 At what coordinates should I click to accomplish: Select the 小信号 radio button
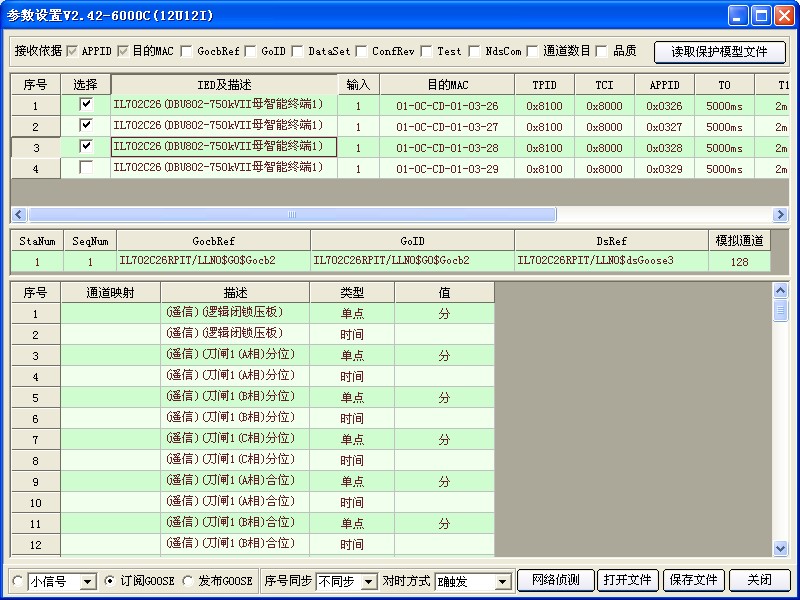pos(18,581)
